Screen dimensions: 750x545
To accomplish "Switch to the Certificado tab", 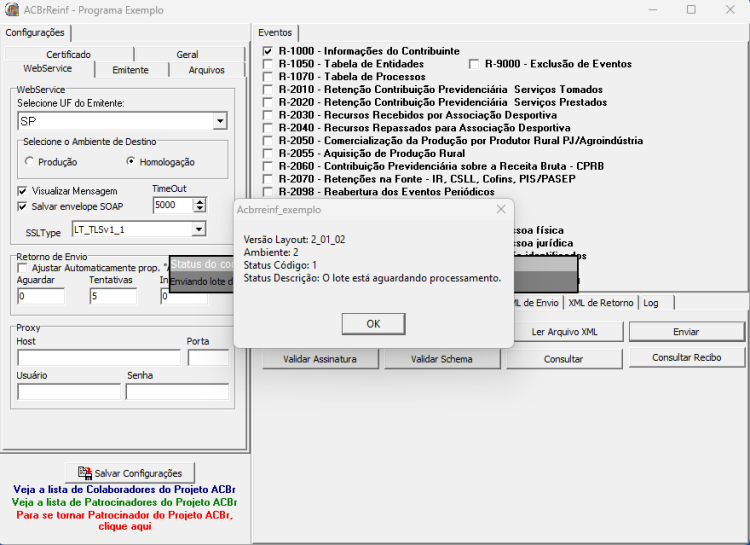I will tap(68, 54).
